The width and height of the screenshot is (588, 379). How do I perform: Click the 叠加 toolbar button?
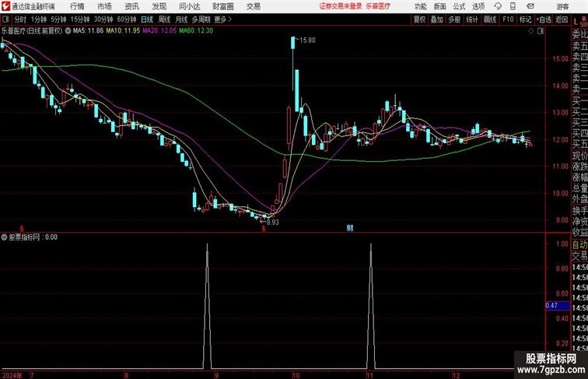point(437,19)
